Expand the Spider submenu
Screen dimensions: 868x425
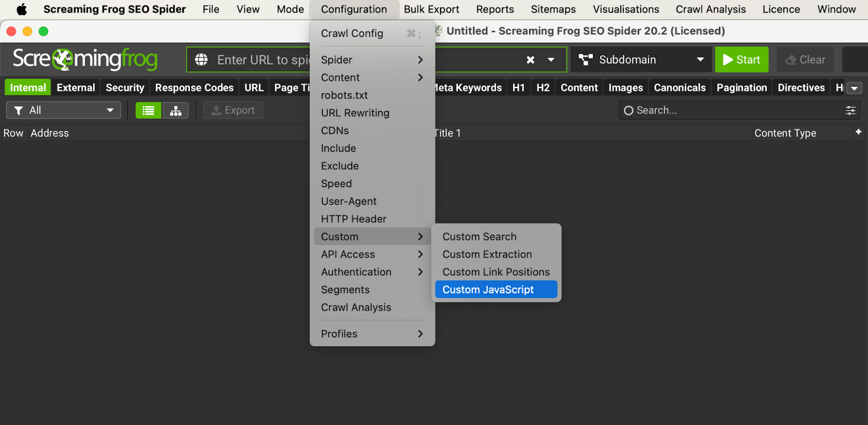click(x=372, y=60)
